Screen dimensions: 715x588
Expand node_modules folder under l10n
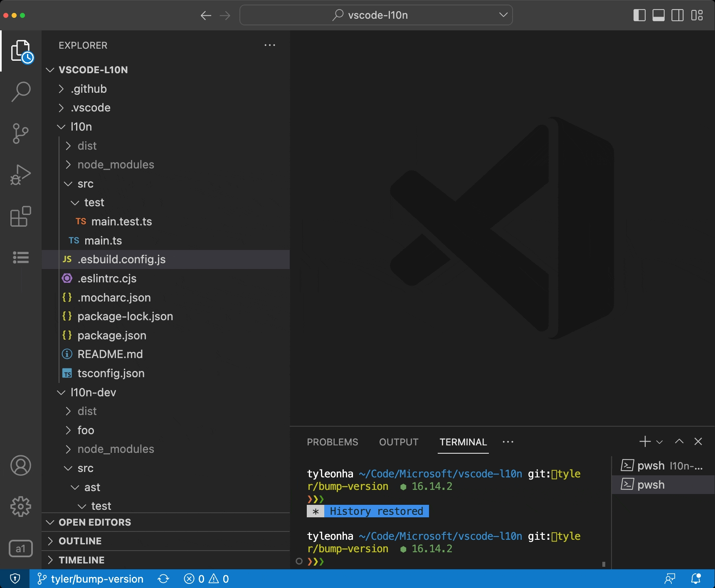[68, 165]
